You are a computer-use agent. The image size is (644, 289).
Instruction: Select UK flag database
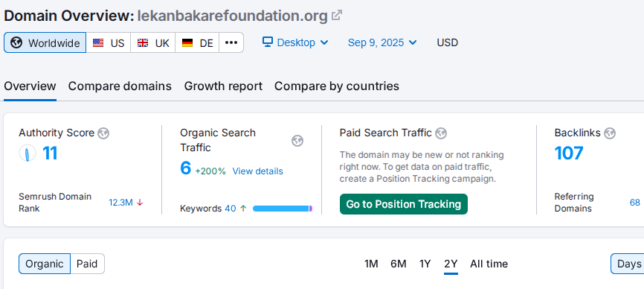coord(152,42)
